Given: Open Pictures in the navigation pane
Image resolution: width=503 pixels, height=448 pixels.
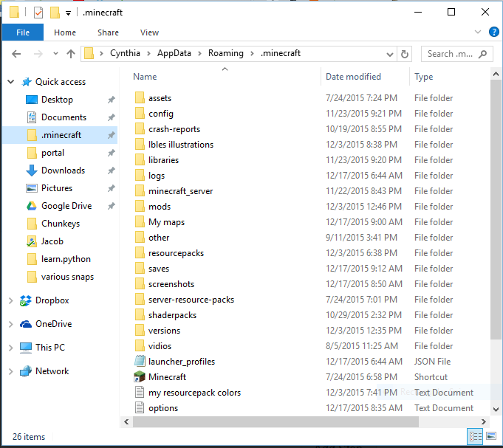Looking at the screenshot, I should (x=57, y=188).
